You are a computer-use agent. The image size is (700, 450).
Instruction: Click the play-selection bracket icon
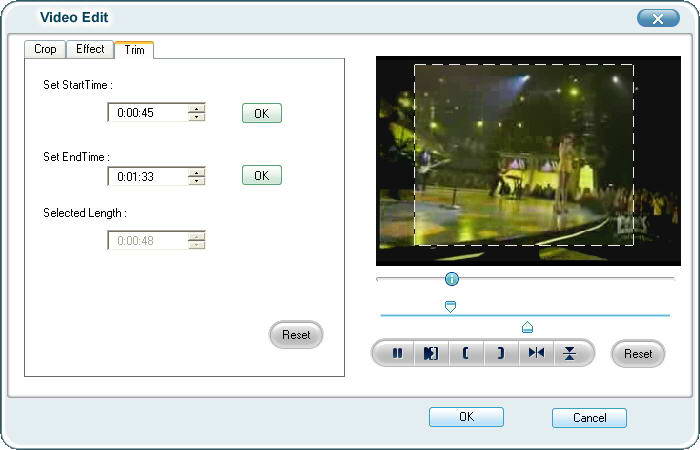[x=431, y=353]
